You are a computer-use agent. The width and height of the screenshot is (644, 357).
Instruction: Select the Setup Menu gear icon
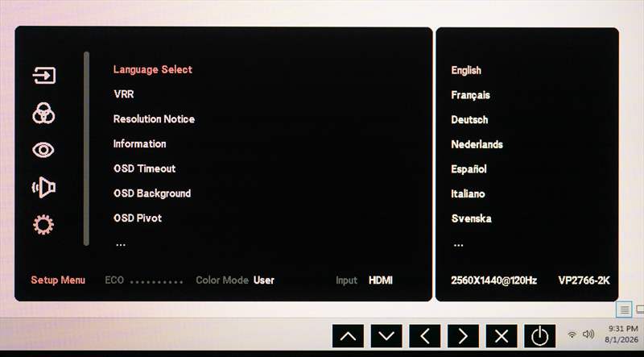click(x=43, y=225)
